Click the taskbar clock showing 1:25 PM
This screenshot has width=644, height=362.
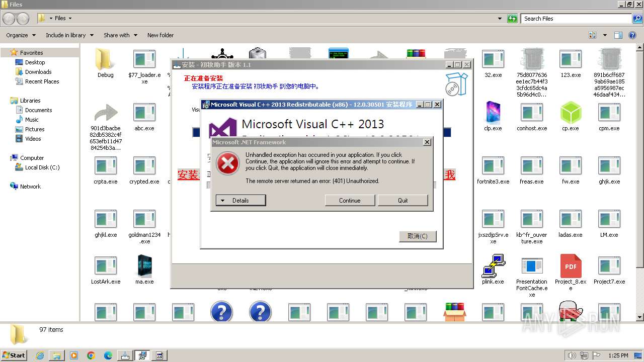(x=618, y=355)
